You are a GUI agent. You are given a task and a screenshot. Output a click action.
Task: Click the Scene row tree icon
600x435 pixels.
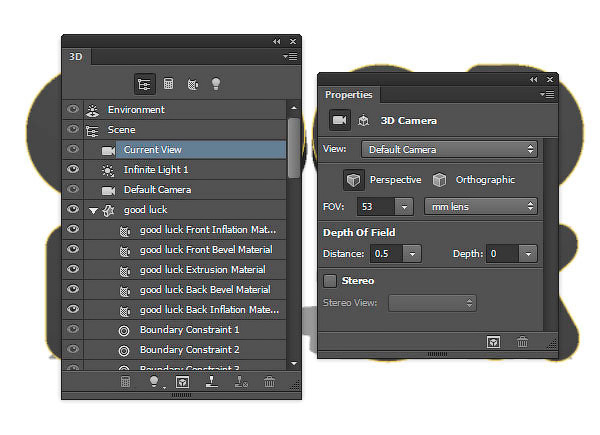point(92,130)
